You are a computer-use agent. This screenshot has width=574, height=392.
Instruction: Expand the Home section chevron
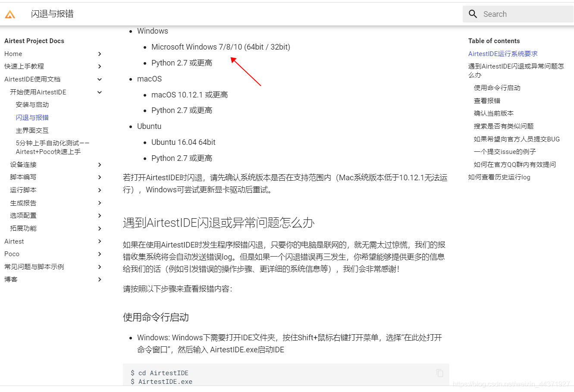100,54
